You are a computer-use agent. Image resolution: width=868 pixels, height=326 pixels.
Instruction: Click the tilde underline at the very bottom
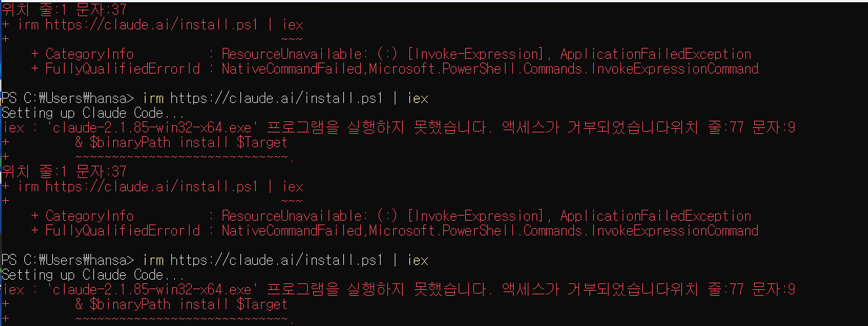pyautogui.click(x=184, y=319)
